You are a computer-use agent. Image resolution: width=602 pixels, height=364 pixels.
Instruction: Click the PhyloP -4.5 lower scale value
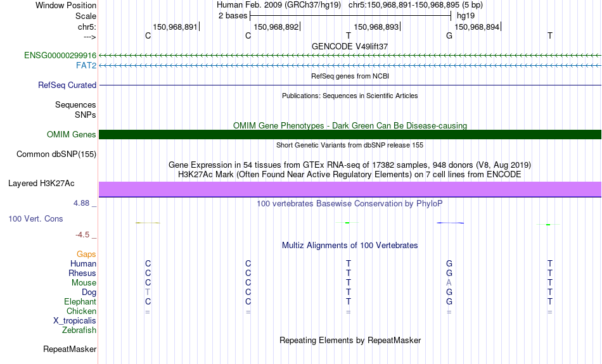pyautogui.click(x=82, y=234)
